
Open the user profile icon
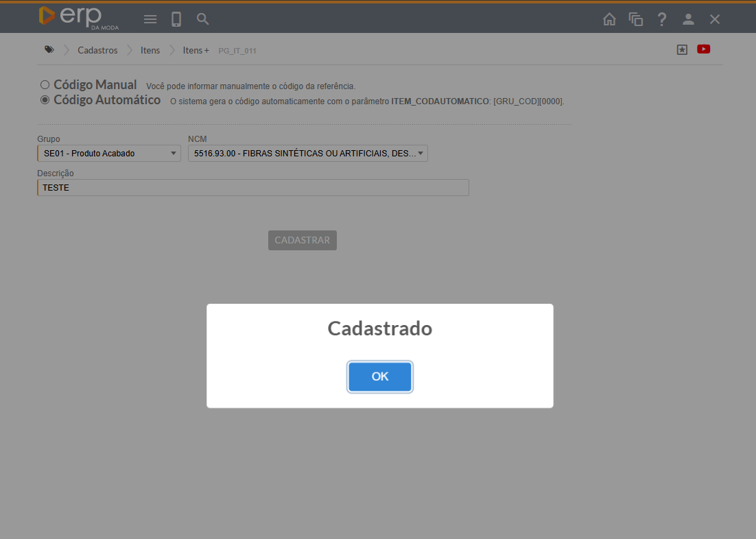pos(688,19)
